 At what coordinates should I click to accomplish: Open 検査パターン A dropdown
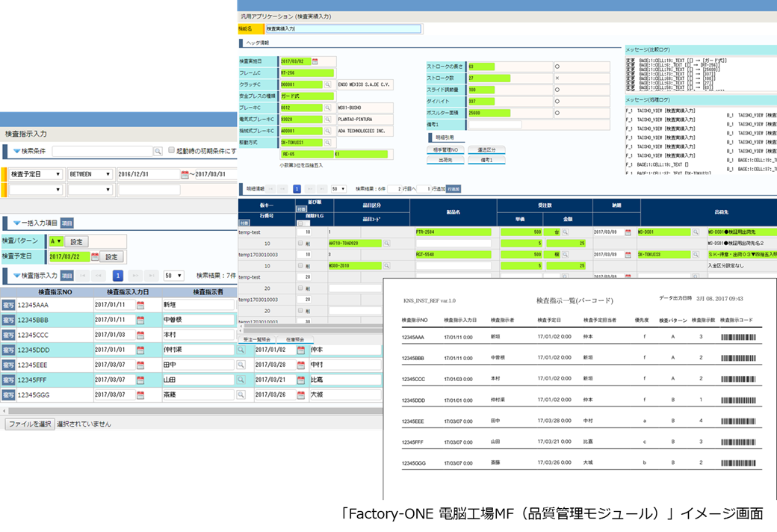[x=56, y=241]
